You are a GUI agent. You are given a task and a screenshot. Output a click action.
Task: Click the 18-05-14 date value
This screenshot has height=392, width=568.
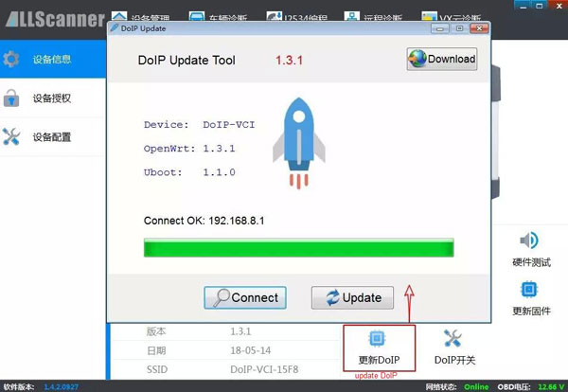pyautogui.click(x=250, y=350)
